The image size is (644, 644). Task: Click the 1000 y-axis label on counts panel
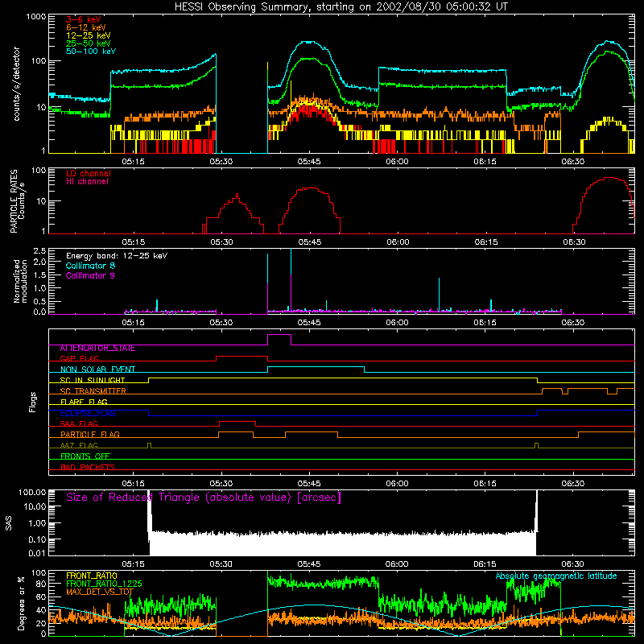point(35,17)
